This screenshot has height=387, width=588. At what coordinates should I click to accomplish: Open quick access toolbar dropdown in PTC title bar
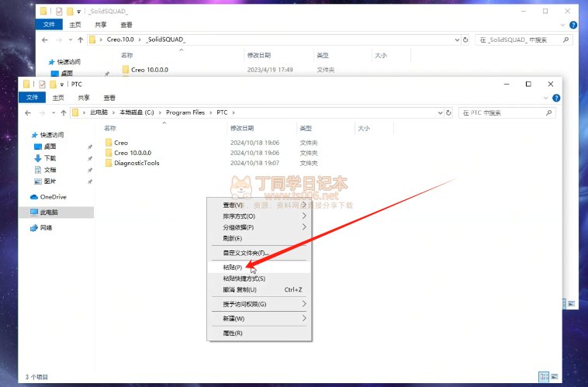[x=62, y=85]
